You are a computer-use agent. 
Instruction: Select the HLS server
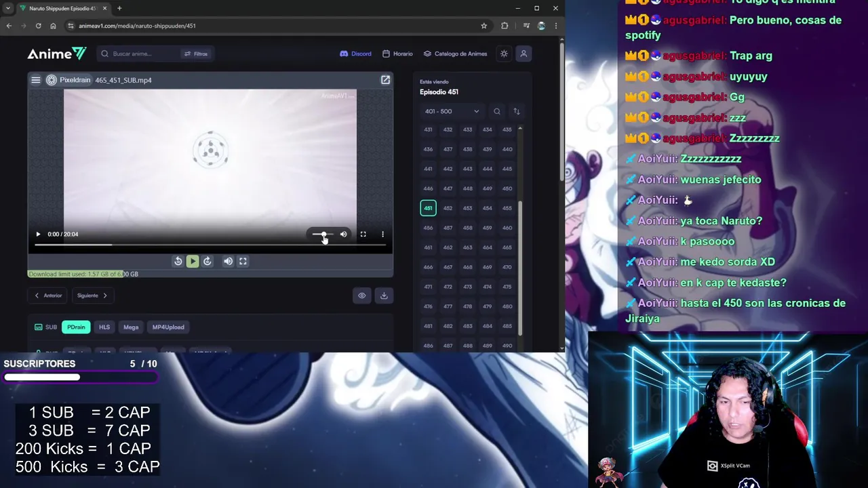(104, 327)
